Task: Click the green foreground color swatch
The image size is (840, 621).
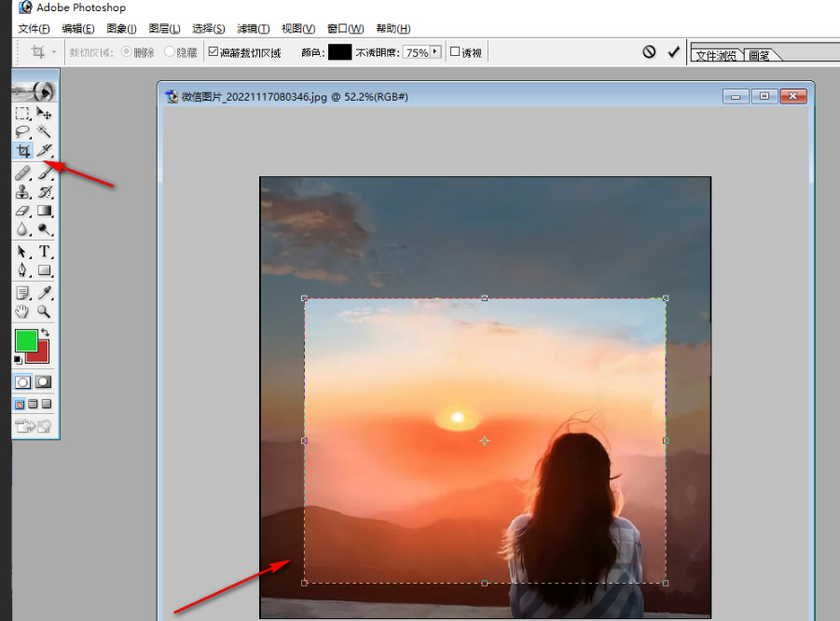Action: (x=26, y=340)
